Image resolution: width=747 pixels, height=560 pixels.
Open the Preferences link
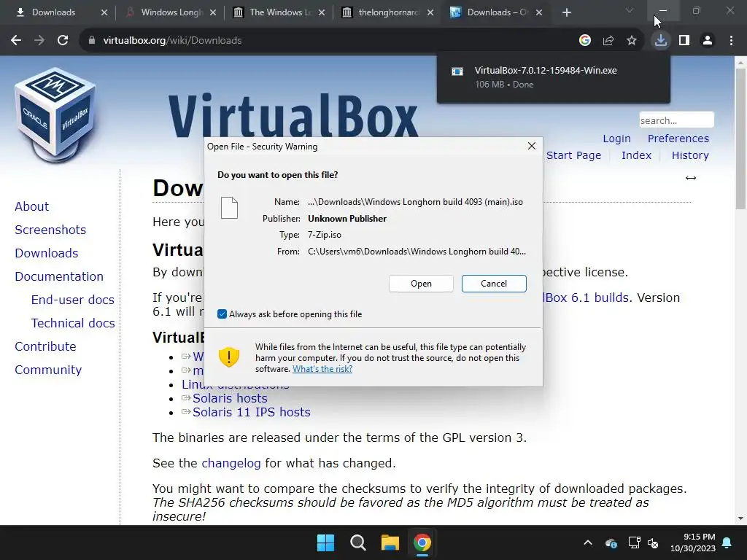coord(678,139)
